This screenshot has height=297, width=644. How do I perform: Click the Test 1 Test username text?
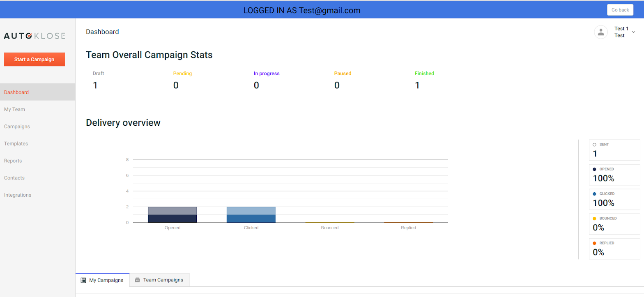coord(621,32)
